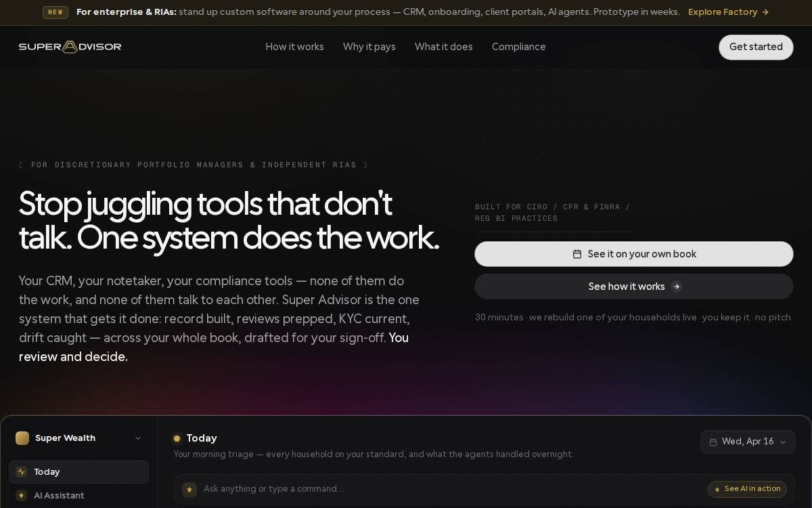This screenshot has width=812, height=508.
Task: Click the calendar icon beside Wed, Apr 16
Action: pyautogui.click(x=713, y=442)
